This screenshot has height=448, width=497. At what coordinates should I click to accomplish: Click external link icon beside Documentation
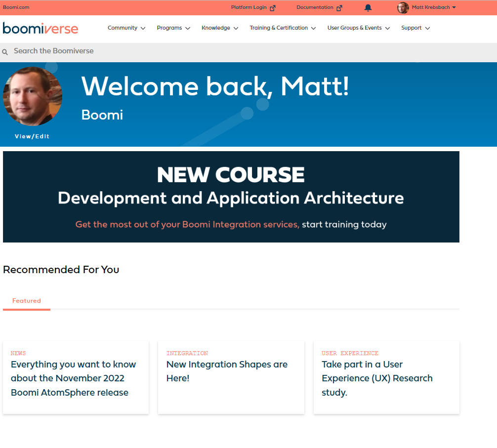pos(339,8)
